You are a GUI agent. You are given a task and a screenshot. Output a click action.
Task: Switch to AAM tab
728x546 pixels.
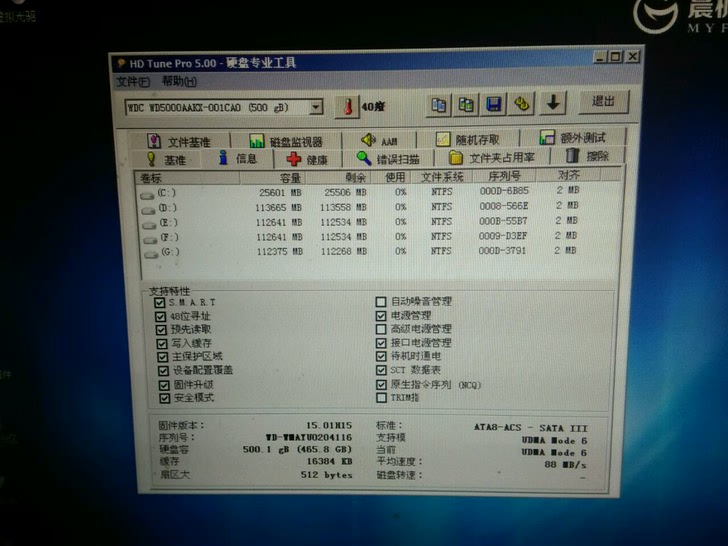point(379,140)
